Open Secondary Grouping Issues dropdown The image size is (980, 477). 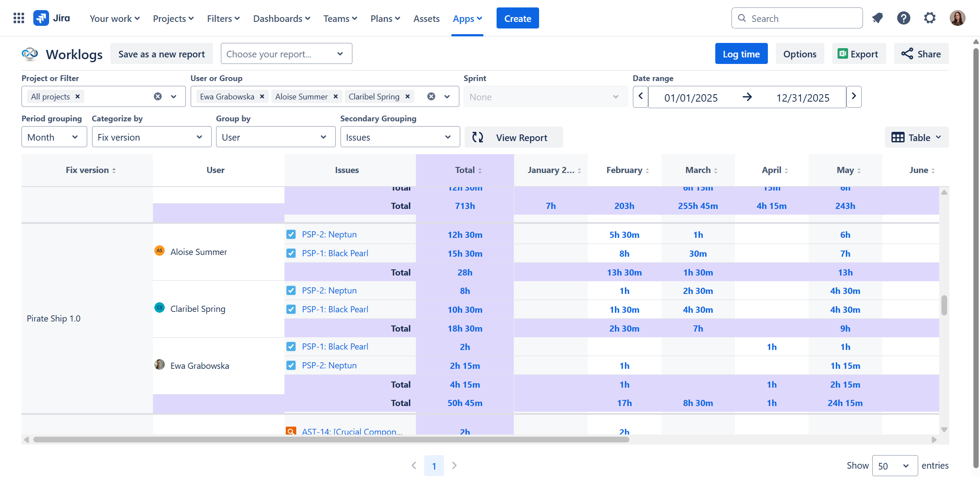click(x=400, y=137)
